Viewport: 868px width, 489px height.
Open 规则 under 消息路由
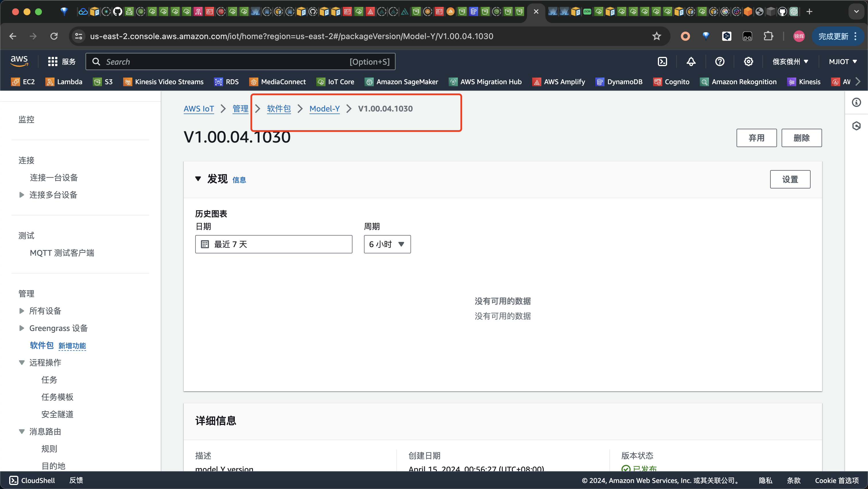49,448
